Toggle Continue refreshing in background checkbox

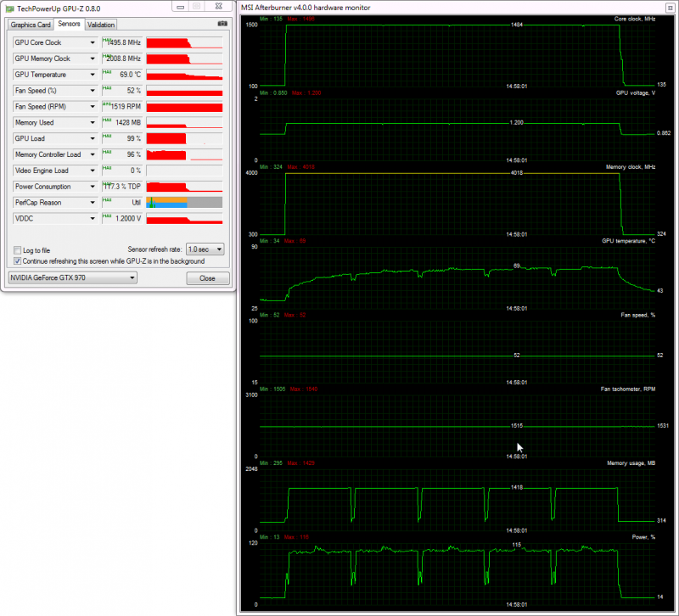pyautogui.click(x=18, y=261)
